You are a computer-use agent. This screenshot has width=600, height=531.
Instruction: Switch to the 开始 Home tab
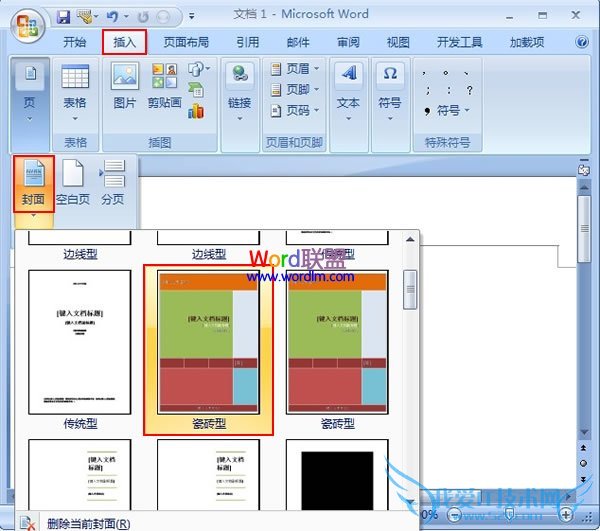pos(74,42)
